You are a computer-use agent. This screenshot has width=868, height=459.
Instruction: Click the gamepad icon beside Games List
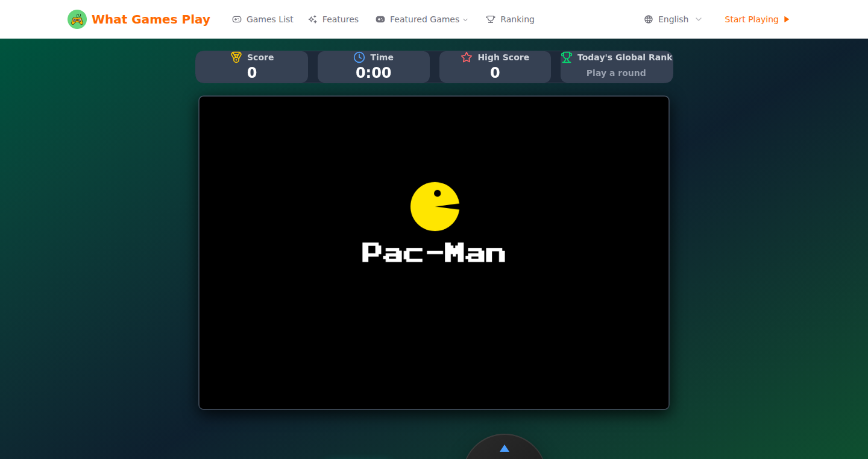[x=237, y=19]
